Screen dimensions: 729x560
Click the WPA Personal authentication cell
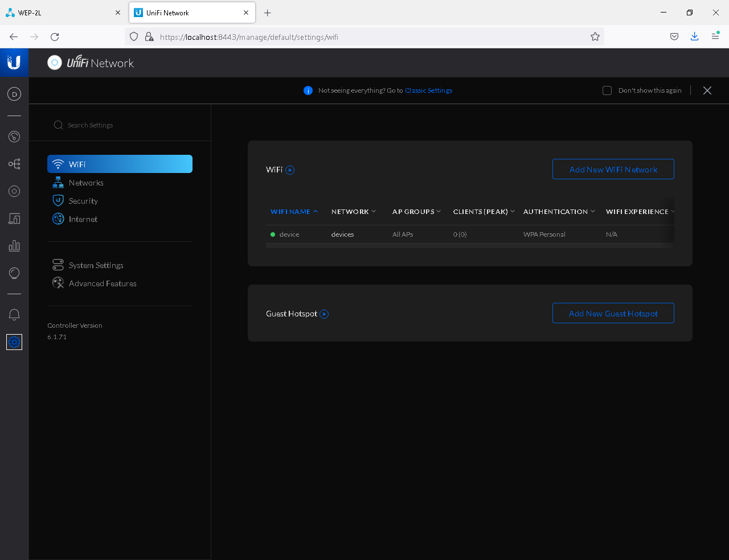[544, 234]
